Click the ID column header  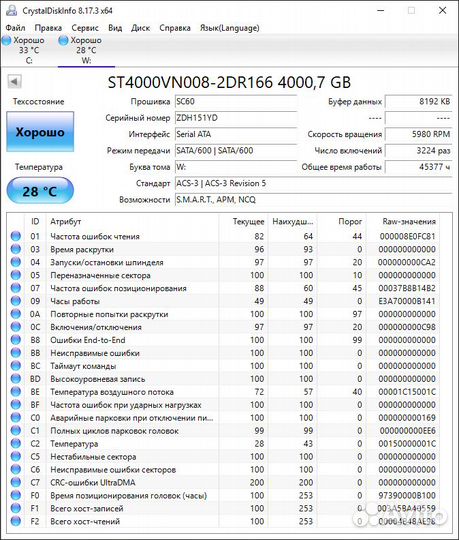[35, 221]
